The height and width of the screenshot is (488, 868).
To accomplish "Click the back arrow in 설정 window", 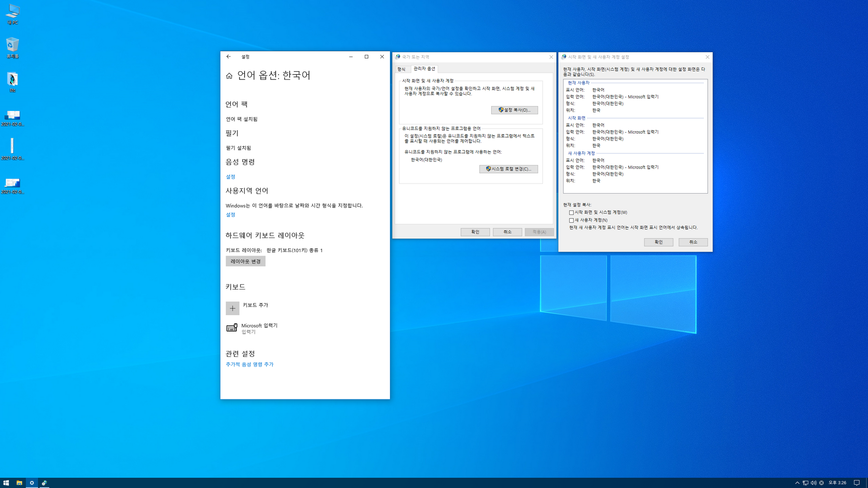I will pyautogui.click(x=229, y=57).
